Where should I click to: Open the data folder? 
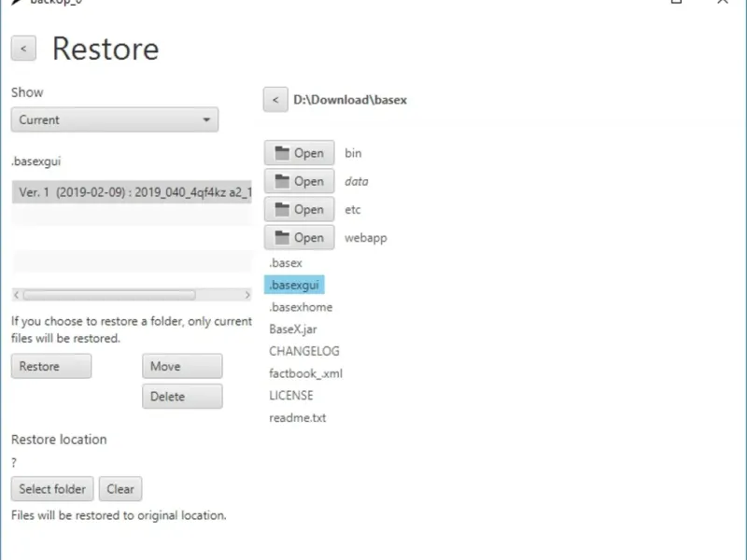[x=299, y=181]
